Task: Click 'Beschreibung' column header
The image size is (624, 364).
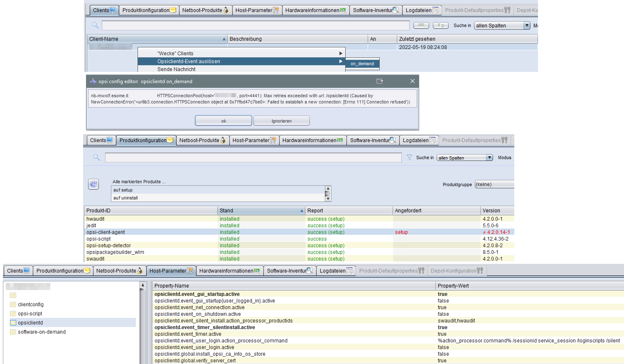Action: coord(297,39)
